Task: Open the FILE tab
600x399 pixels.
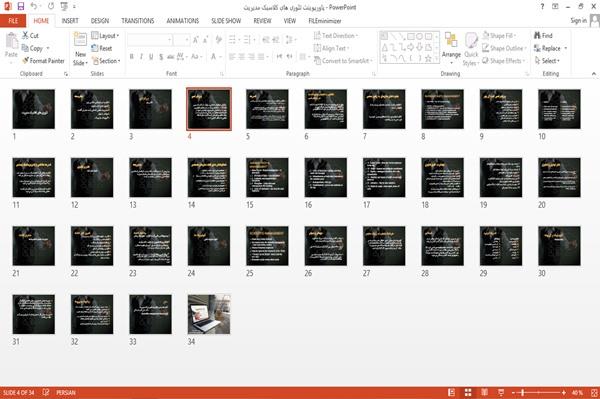Action: point(13,21)
